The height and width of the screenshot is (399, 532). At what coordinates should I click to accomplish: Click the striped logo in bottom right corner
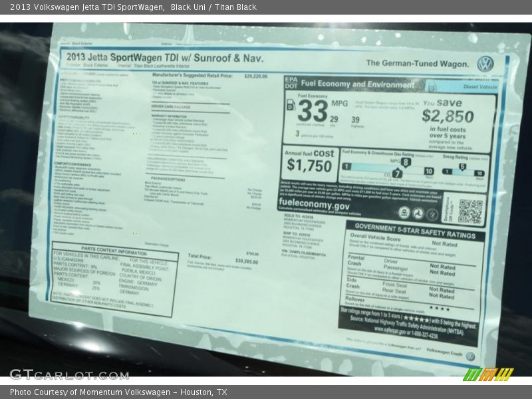coord(489,374)
